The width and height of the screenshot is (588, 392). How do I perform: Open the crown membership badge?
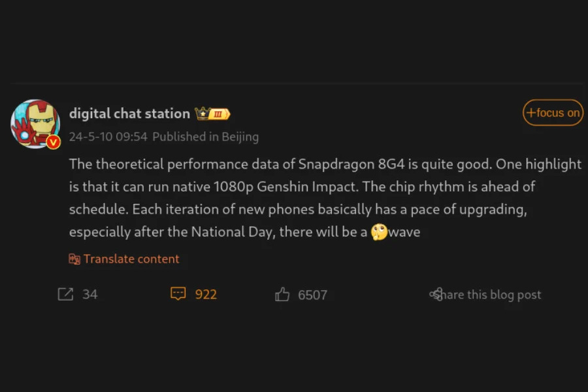[204, 112]
